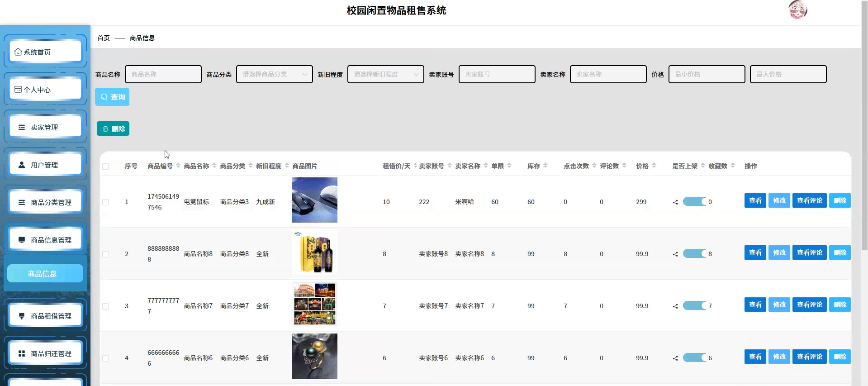
Task: Open the wine bottle product image thumbnail
Action: click(315, 252)
